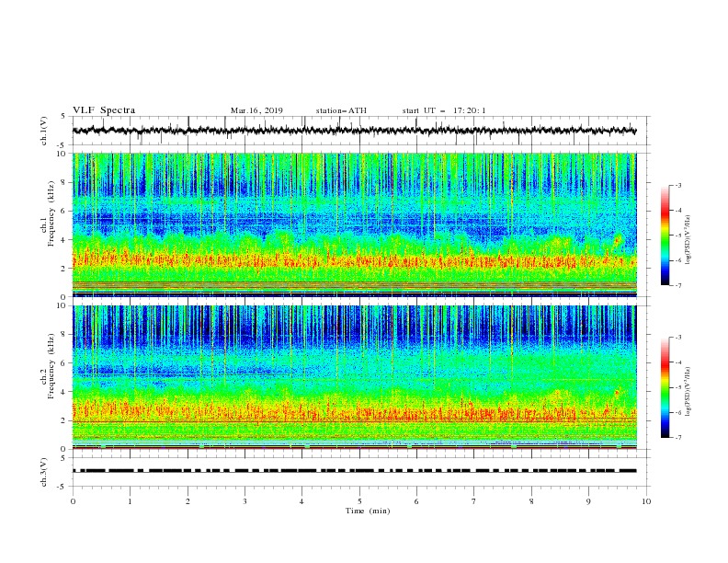This screenshot has width=728, height=563.
Task: Click the ch.1 frequency spectrogram panel
Action: click(354, 224)
